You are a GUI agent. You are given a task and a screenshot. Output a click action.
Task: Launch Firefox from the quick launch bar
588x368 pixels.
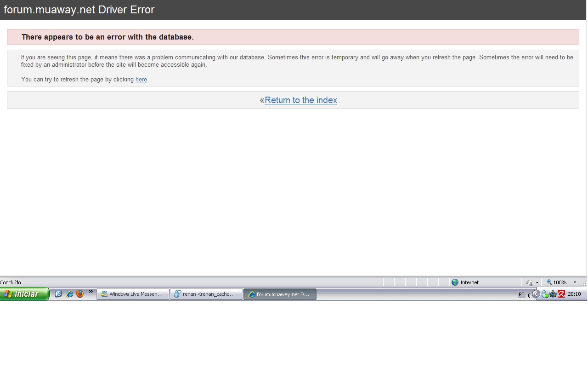(80, 294)
